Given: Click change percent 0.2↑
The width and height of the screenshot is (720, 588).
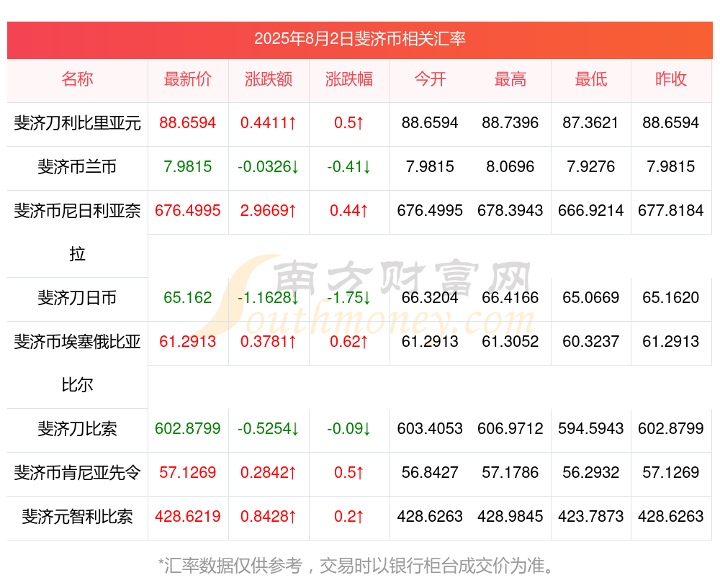Looking at the screenshot, I should [349, 517].
